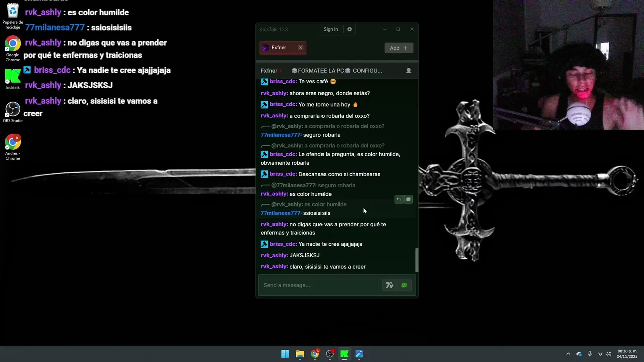Click the chat scrollbar thumb
Screen dimensions: 644x362
[x=416, y=260]
